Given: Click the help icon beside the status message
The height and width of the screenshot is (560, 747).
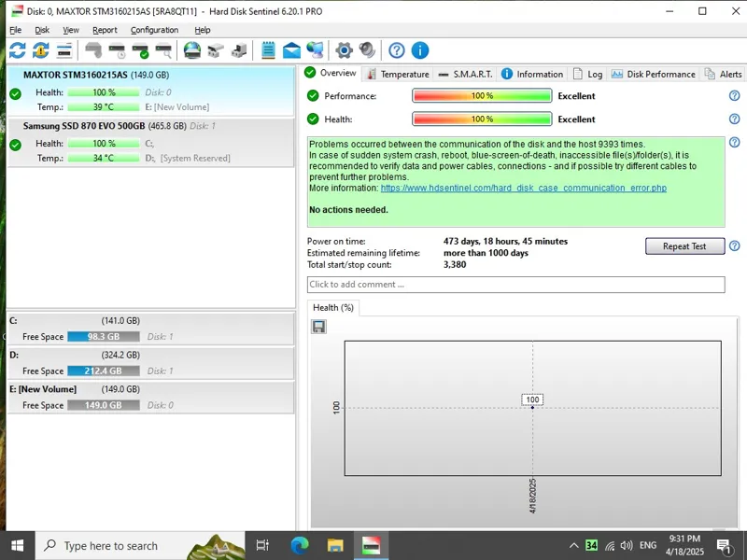Looking at the screenshot, I should tap(734, 142).
